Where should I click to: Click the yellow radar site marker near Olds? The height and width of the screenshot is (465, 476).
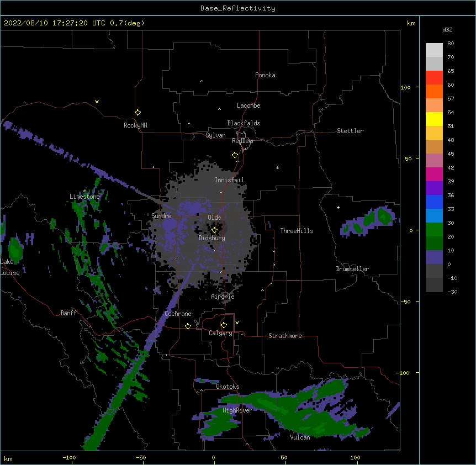[x=214, y=230]
